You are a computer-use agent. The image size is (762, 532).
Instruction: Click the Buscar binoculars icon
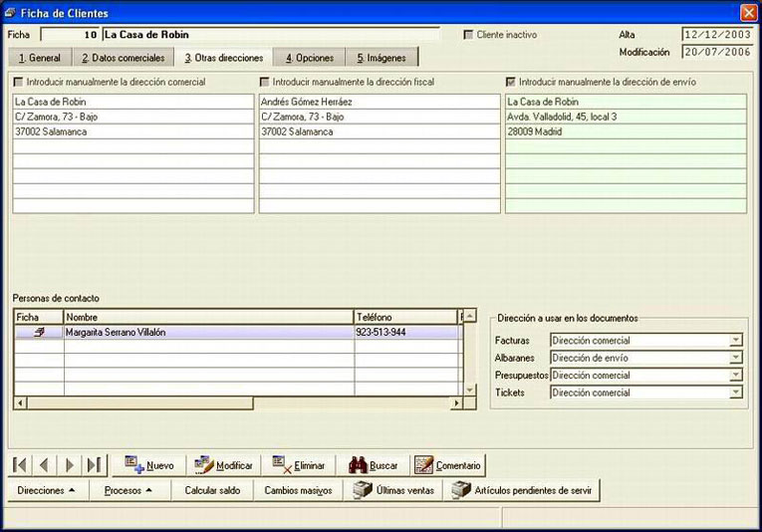358,465
